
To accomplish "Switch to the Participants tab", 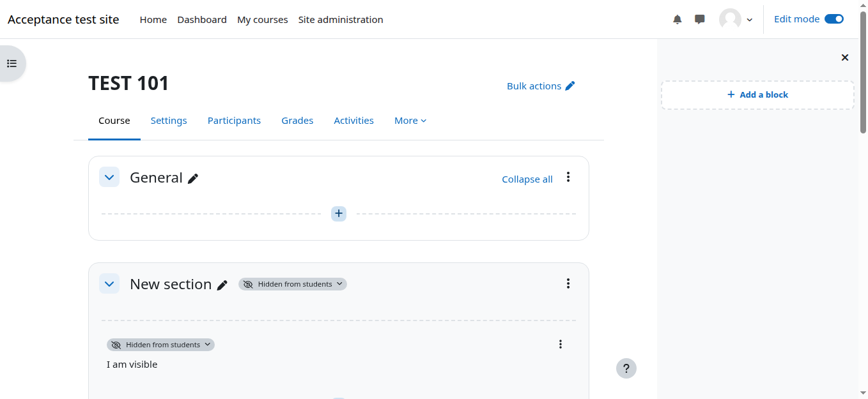I will [x=234, y=121].
